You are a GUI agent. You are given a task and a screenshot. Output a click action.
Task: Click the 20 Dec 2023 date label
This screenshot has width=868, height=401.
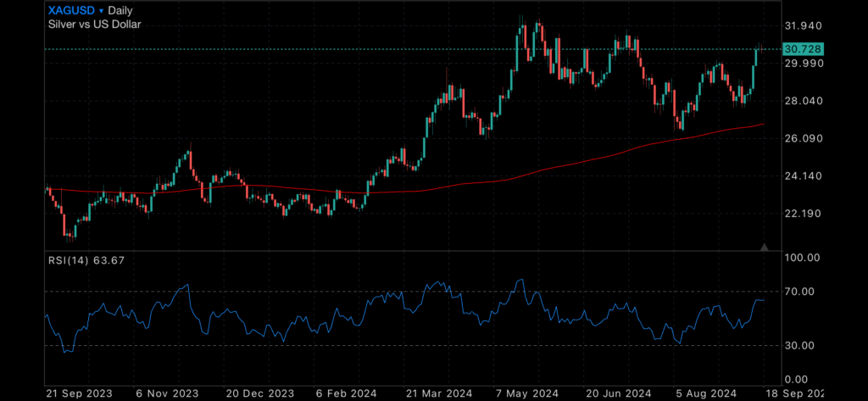[259, 393]
